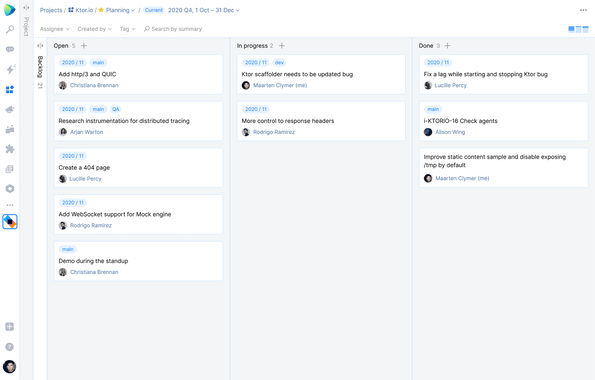Click the Current sprint badge
This screenshot has width=595, height=380.
(x=154, y=10)
